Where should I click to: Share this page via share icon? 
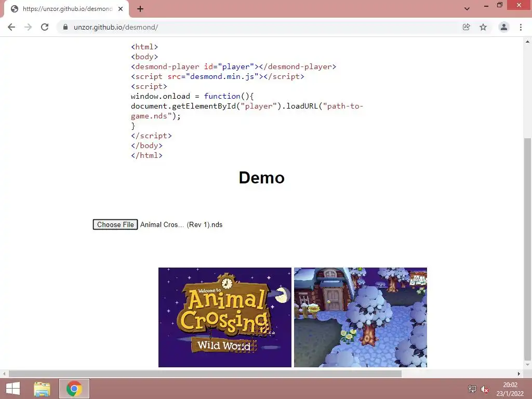tap(467, 27)
